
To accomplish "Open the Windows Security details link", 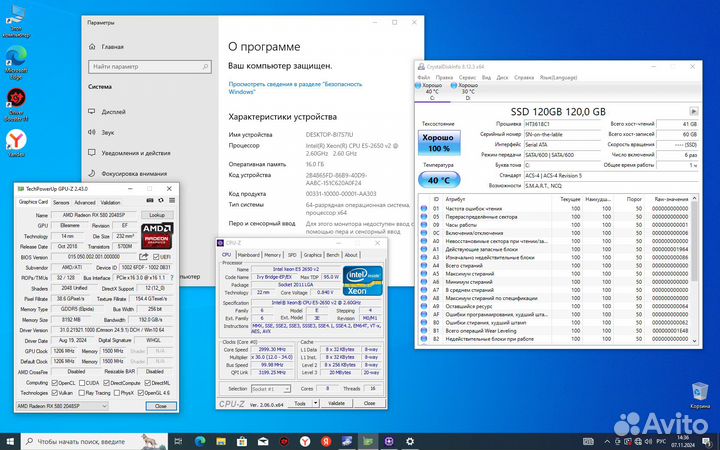I will point(295,88).
